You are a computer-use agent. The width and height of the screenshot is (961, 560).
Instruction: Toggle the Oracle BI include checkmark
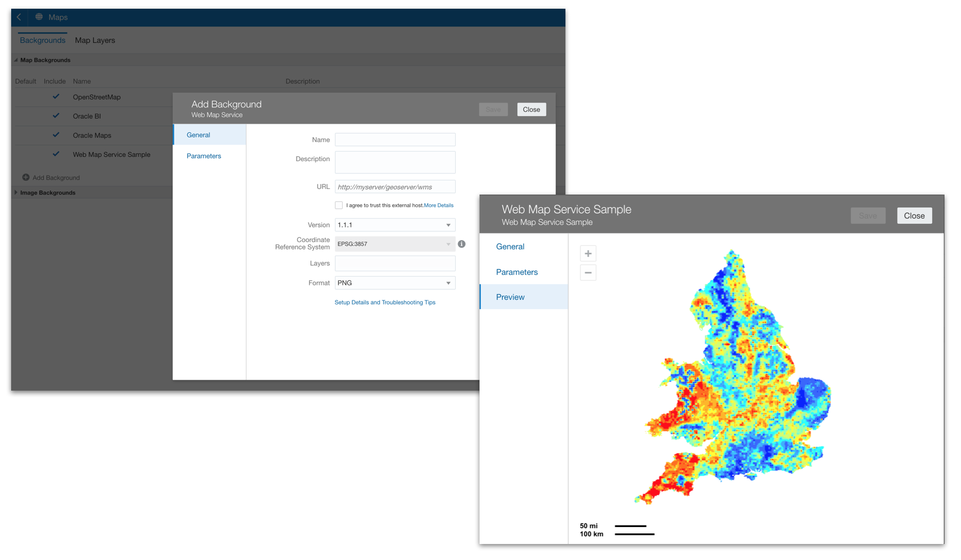click(56, 116)
